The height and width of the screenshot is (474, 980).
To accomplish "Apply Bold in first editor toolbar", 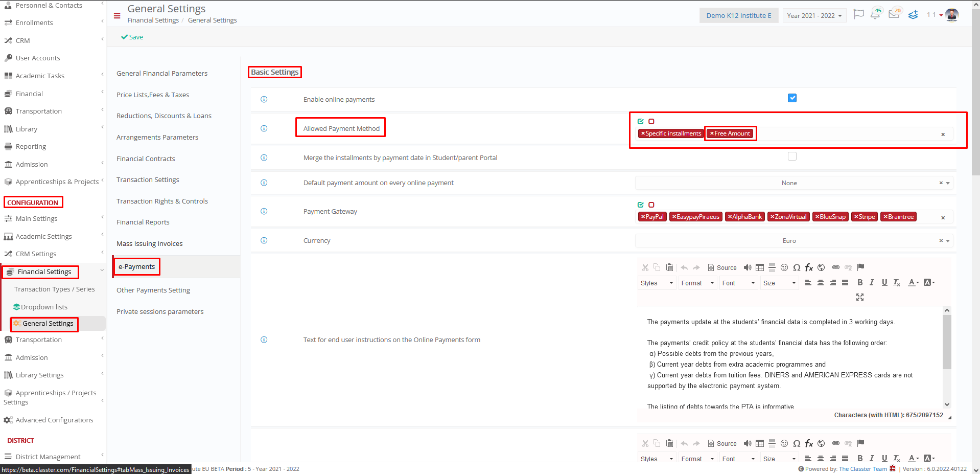I will (860, 282).
